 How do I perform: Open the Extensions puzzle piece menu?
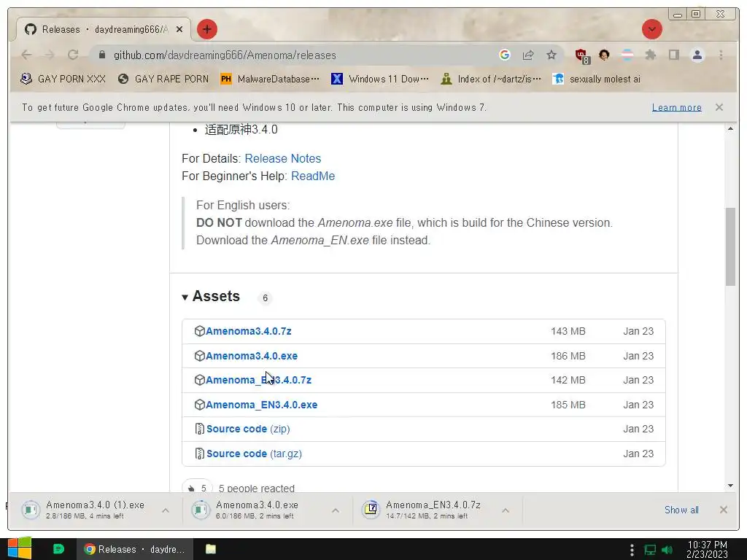tap(650, 55)
